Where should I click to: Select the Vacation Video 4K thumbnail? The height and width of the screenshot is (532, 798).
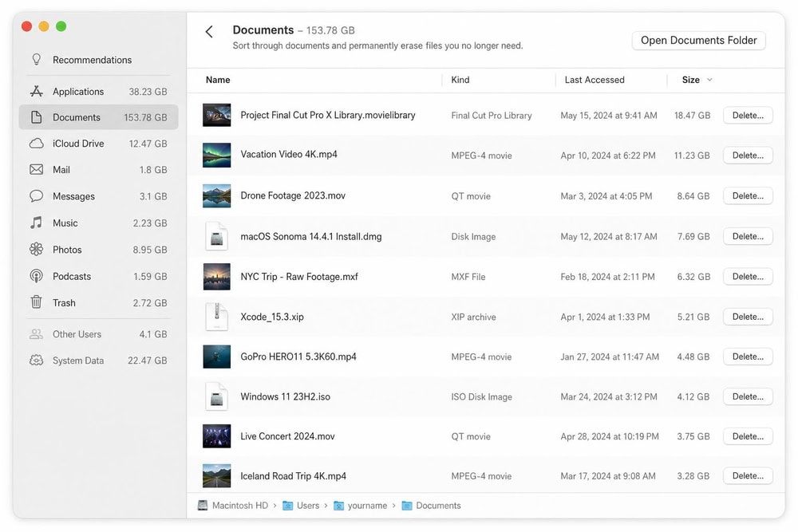pyautogui.click(x=216, y=155)
